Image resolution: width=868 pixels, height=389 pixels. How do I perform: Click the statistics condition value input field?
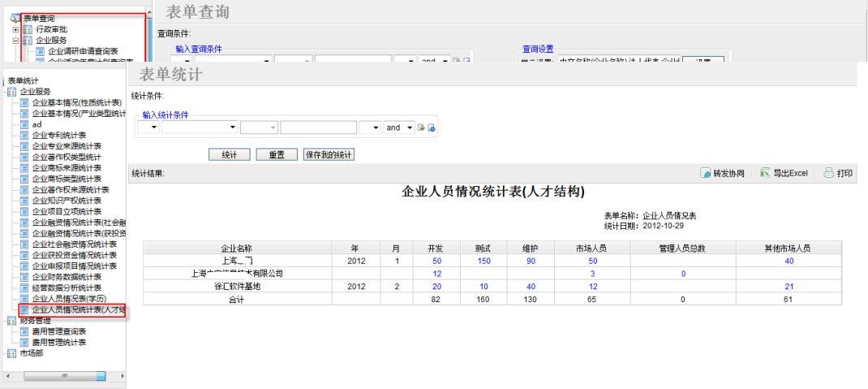point(318,128)
